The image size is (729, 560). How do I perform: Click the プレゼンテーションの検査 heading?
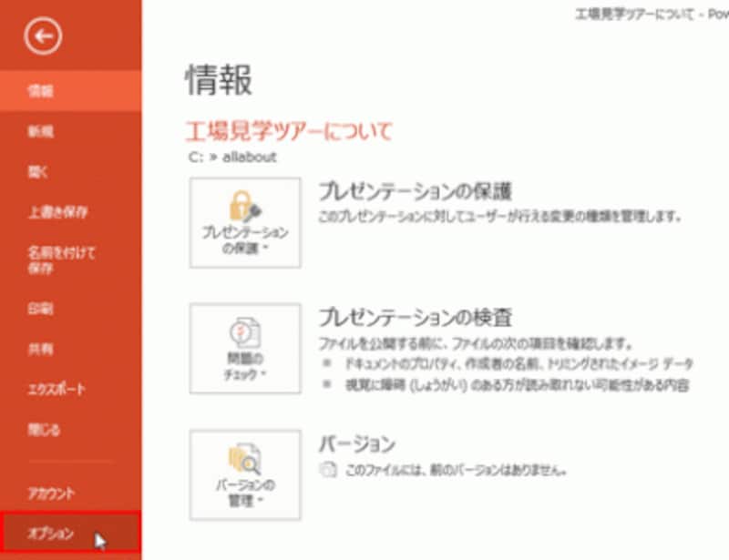(x=416, y=318)
